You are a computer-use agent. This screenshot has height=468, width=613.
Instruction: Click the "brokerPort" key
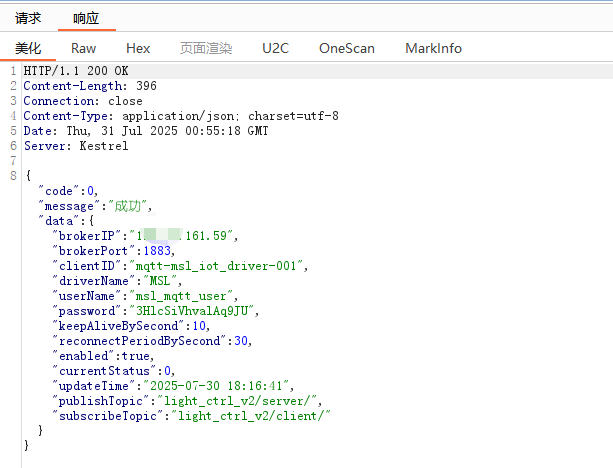point(93,251)
